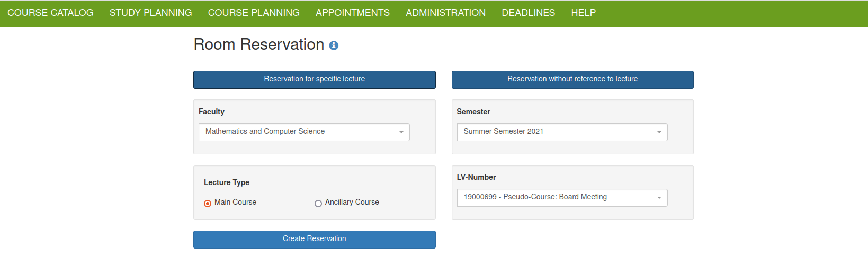Choose Reservation without reference to lecture
868x257 pixels.
(572, 79)
